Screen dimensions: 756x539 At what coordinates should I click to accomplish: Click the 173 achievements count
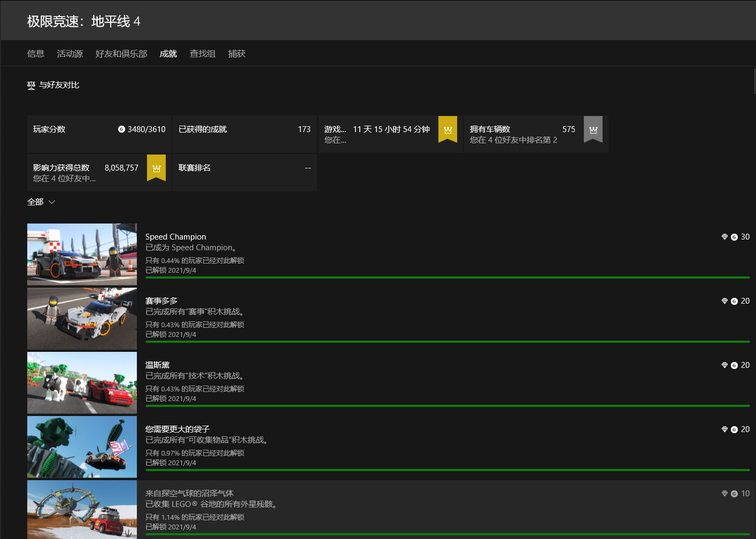click(304, 129)
